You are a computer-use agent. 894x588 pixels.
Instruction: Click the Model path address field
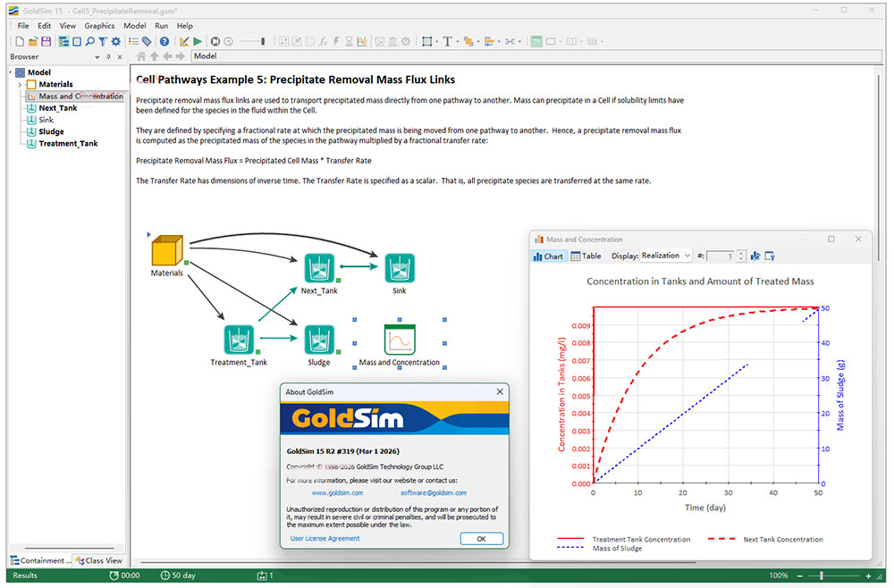[536, 55]
